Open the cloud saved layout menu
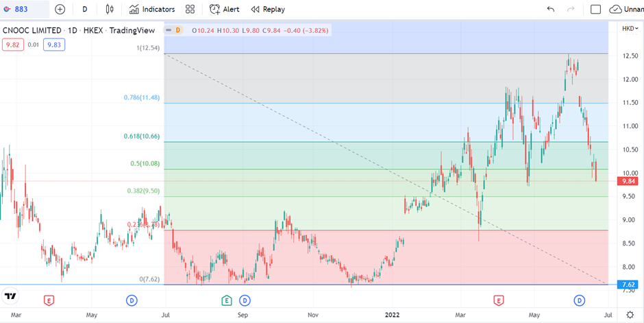The height and width of the screenshot is (323, 644). point(626,9)
